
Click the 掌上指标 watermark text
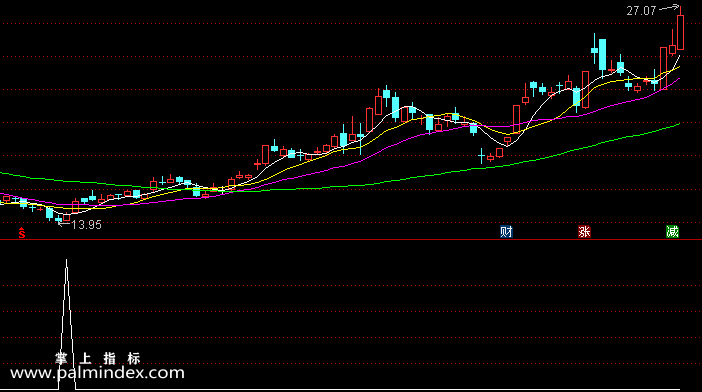98,358
